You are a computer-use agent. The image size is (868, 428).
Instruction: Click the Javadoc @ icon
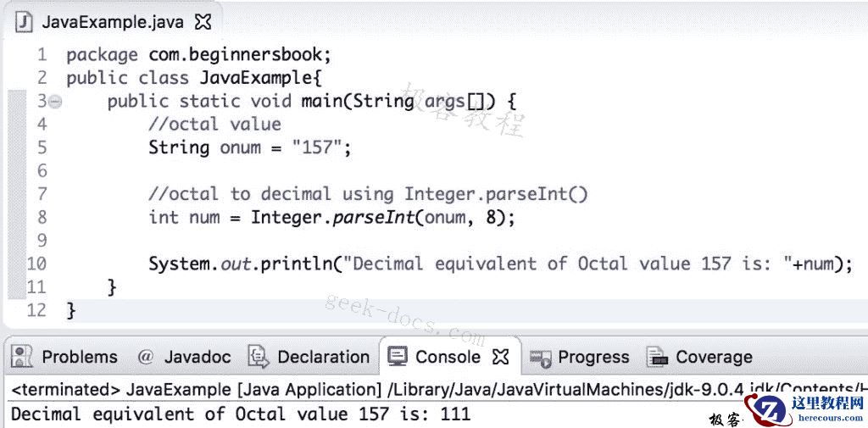[145, 357]
